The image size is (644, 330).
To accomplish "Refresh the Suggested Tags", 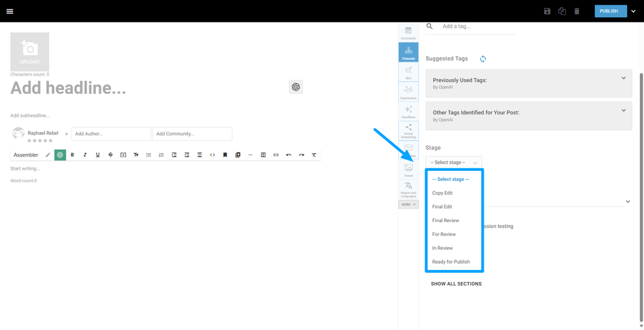I will point(483,59).
